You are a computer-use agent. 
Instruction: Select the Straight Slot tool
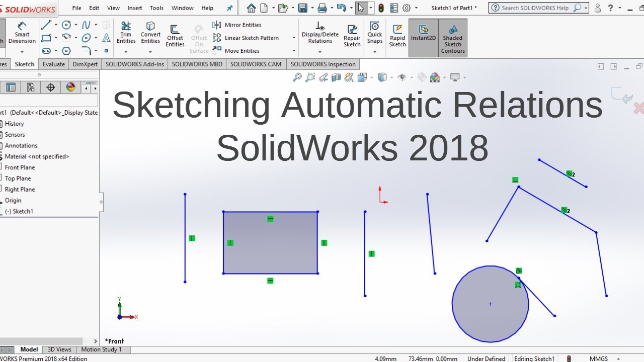[46, 51]
